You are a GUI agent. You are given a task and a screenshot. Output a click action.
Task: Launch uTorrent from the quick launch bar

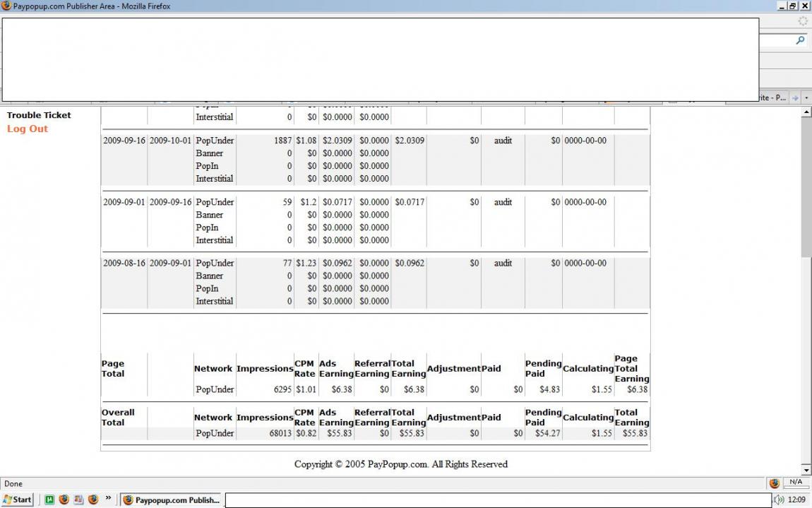49,500
